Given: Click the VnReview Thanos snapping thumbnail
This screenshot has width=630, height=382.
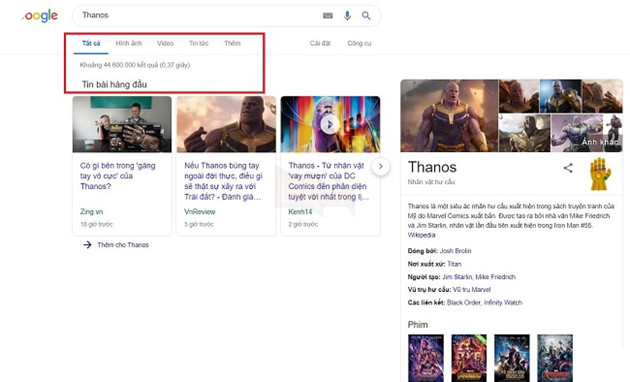Looking at the screenshot, I should coord(226,125).
